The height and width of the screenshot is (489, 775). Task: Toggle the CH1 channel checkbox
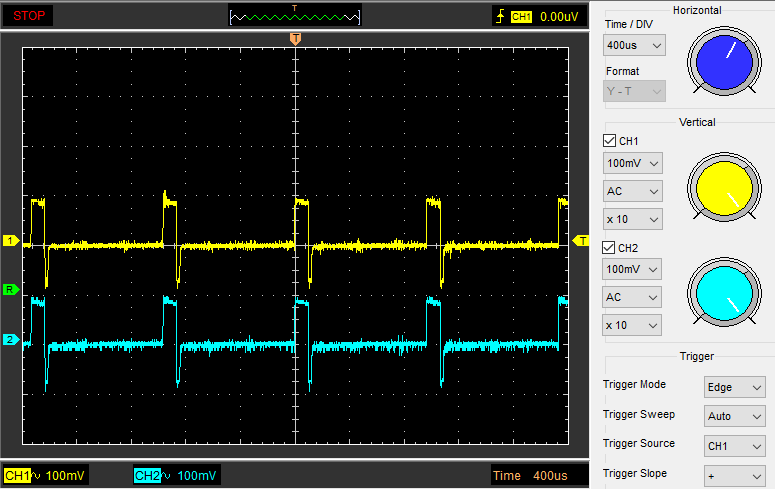coord(610,141)
